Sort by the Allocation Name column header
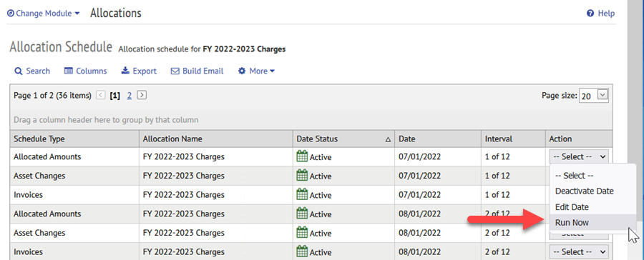Viewport: 644px width, 260px height. click(216, 139)
